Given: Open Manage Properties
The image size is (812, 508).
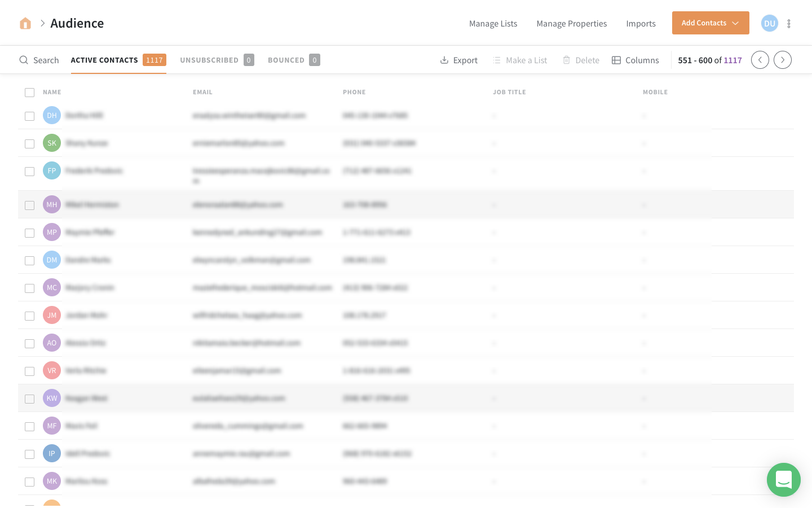Looking at the screenshot, I should (571, 24).
